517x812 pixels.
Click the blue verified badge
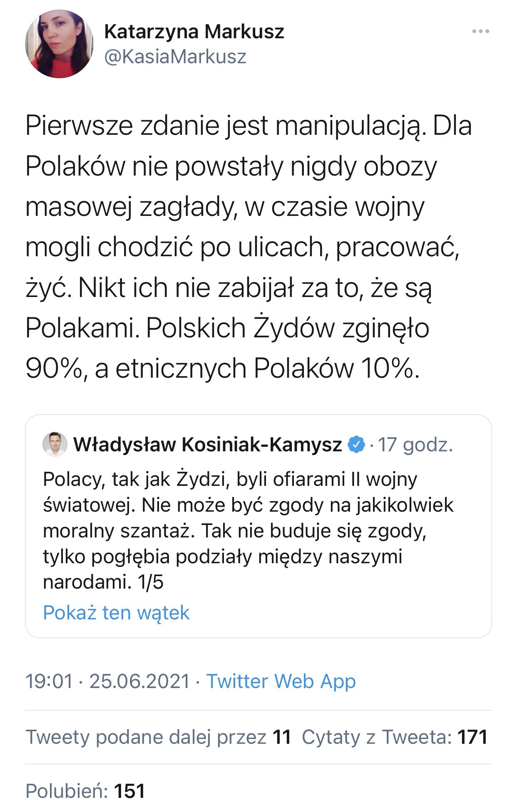tap(356, 444)
